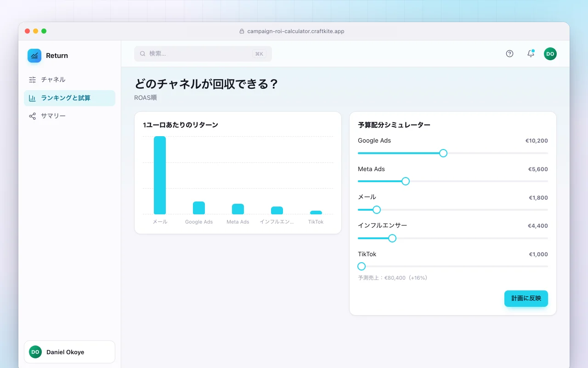This screenshot has height=368, width=588.
Task: Click the TikTok bar in chart
Action: [x=316, y=213]
